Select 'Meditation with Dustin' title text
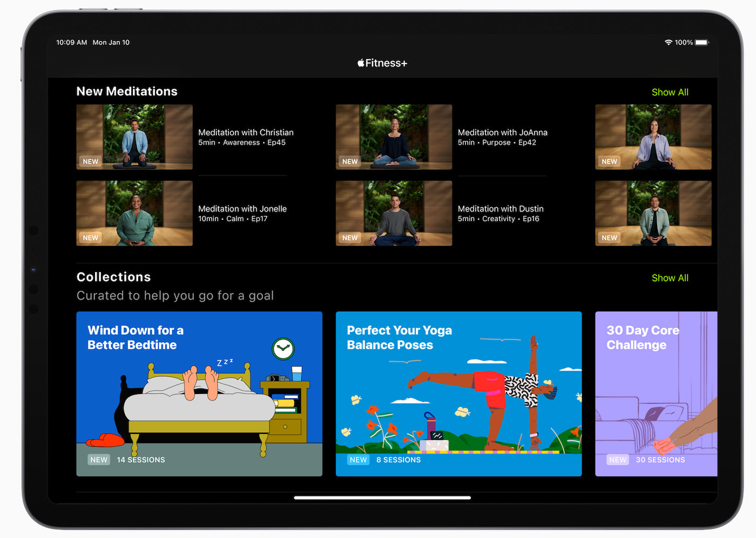 pyautogui.click(x=501, y=209)
